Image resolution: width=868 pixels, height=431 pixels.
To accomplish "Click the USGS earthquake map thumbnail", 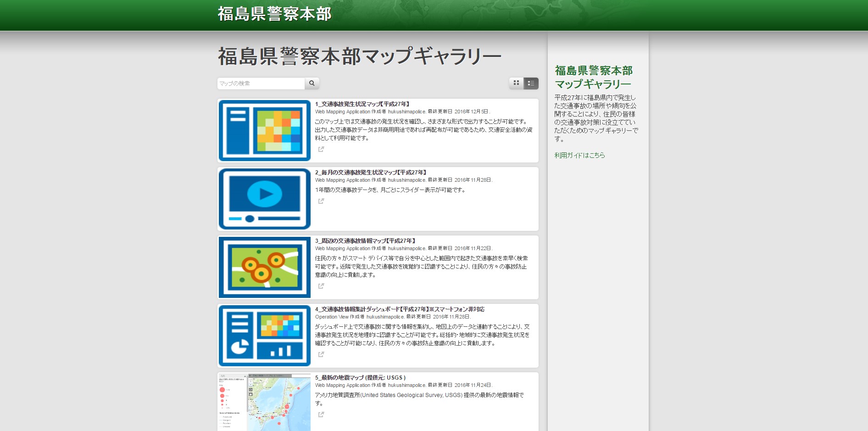I will [x=265, y=402].
